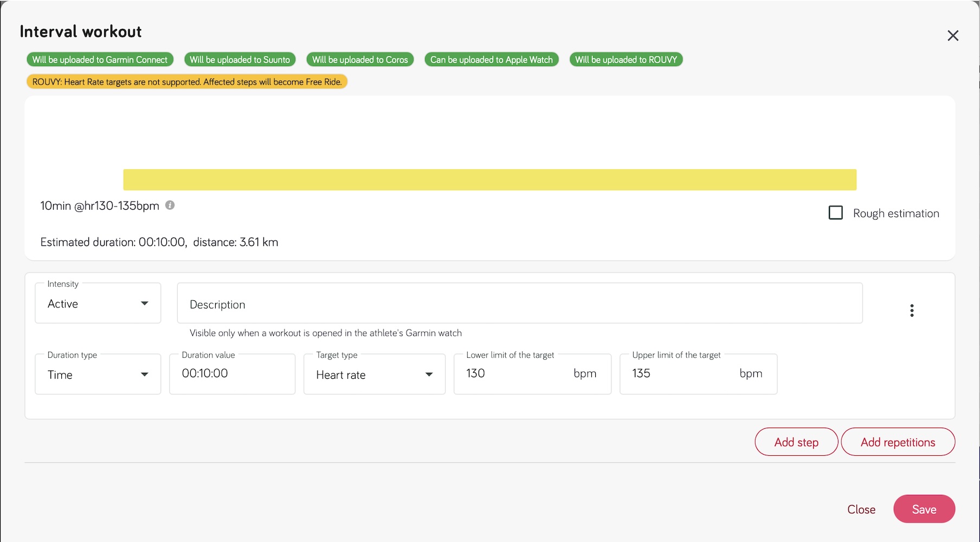Open the Duration type dropdown
This screenshot has width=980, height=542.
click(98, 375)
